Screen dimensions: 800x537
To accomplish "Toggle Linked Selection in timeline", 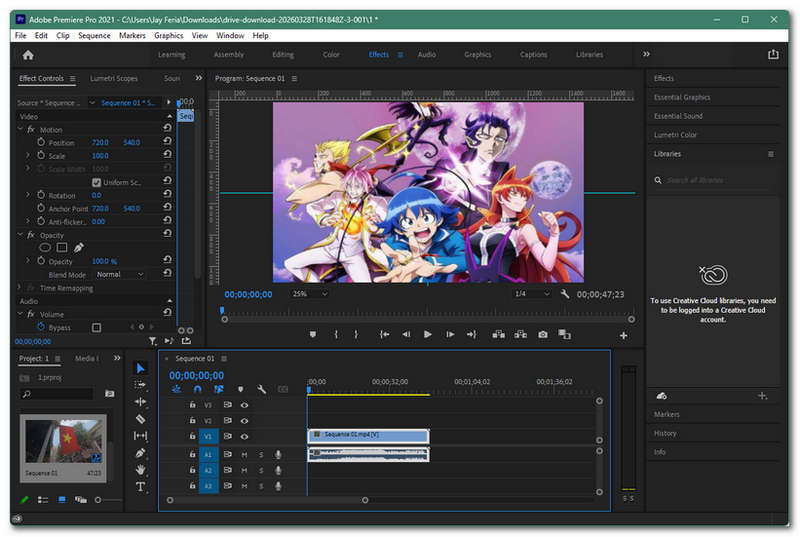I will [218, 390].
